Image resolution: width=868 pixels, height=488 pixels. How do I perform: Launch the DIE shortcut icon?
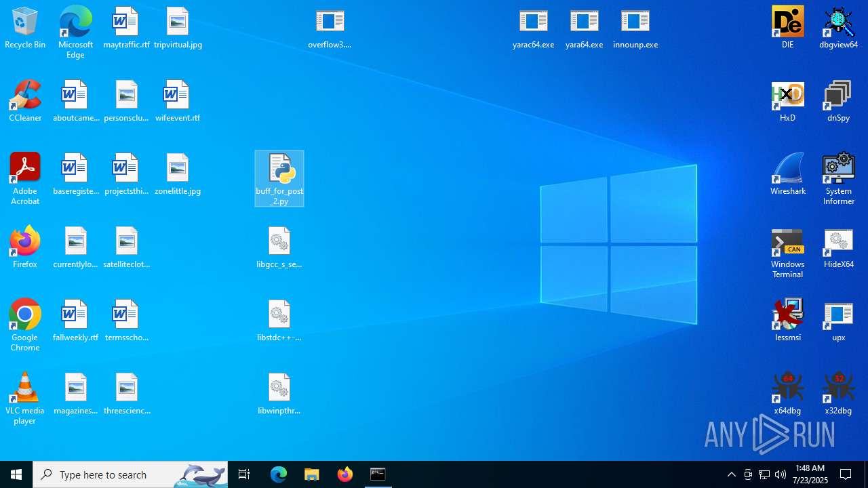click(x=788, y=28)
